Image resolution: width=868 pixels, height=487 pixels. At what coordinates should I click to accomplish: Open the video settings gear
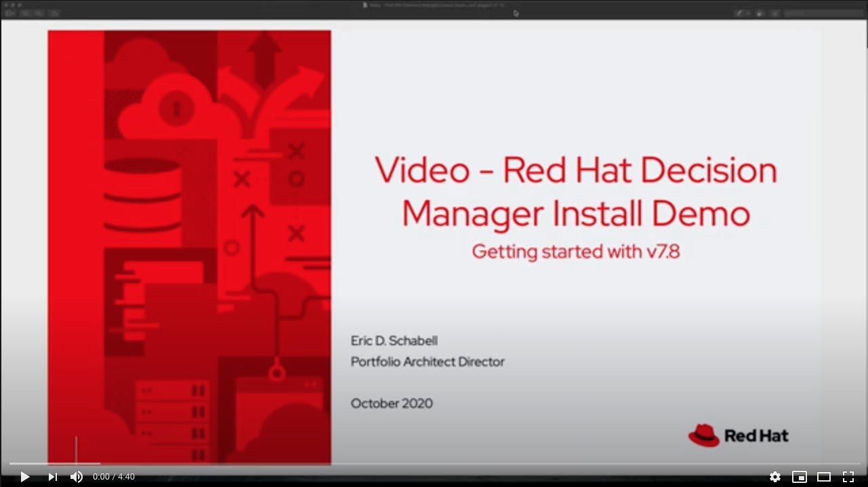[x=775, y=477]
